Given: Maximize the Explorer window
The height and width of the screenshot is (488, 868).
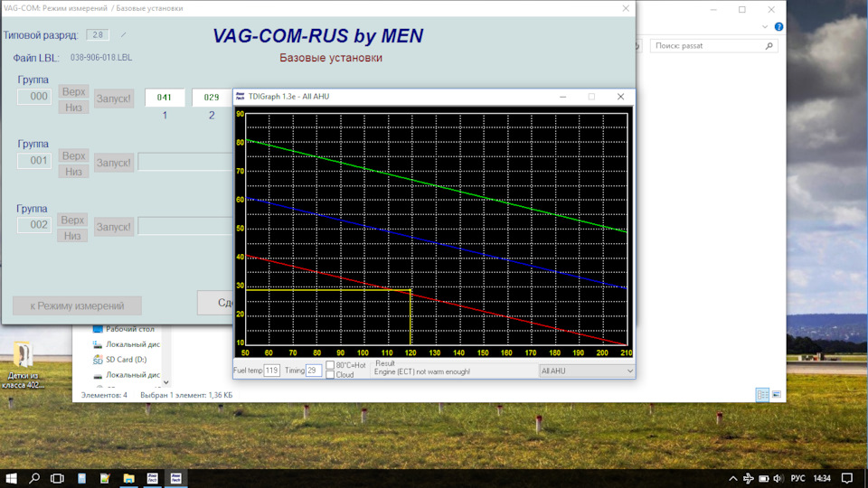Looking at the screenshot, I should coord(742,9).
